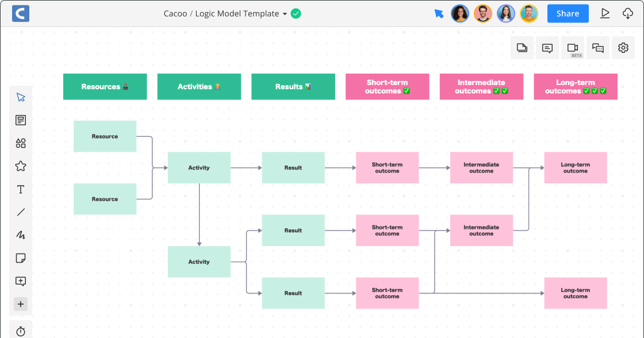Image resolution: width=644 pixels, height=338 pixels.
Task: Add a sticky note
Action: [21, 258]
